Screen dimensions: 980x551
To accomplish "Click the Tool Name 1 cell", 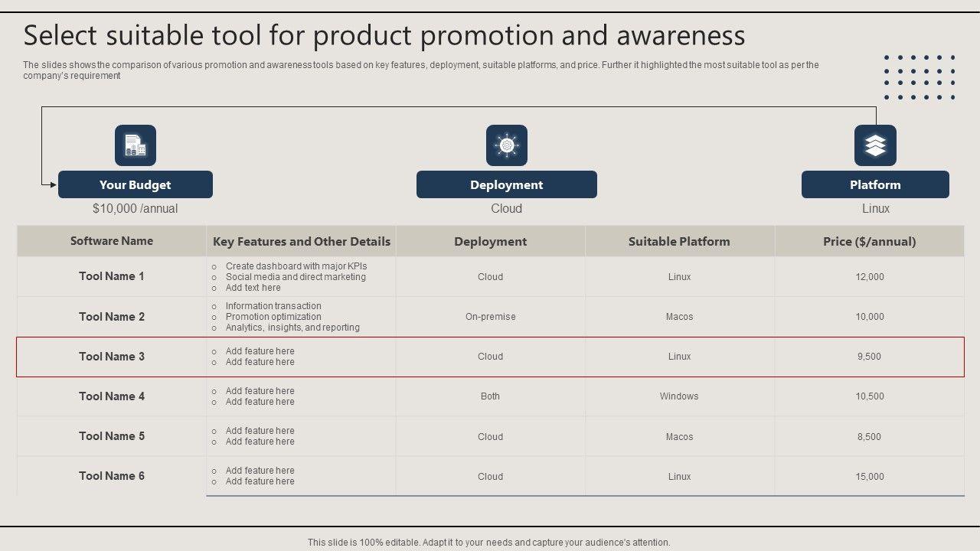I will point(112,276).
